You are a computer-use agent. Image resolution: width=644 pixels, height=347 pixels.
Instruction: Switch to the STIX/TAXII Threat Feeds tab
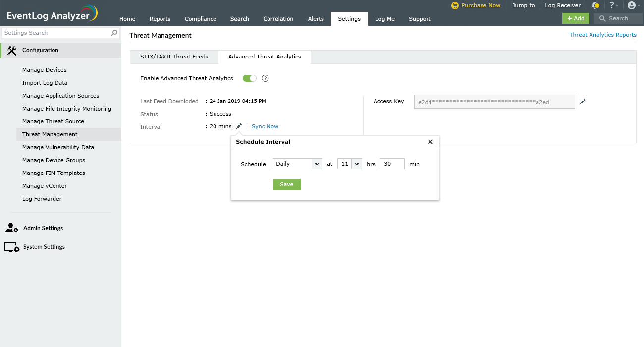click(x=174, y=57)
